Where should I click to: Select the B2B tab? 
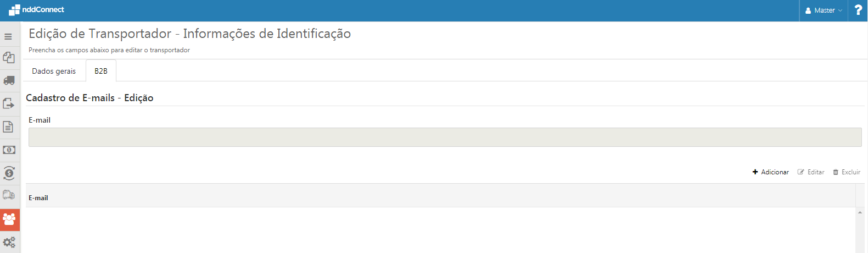(101, 71)
